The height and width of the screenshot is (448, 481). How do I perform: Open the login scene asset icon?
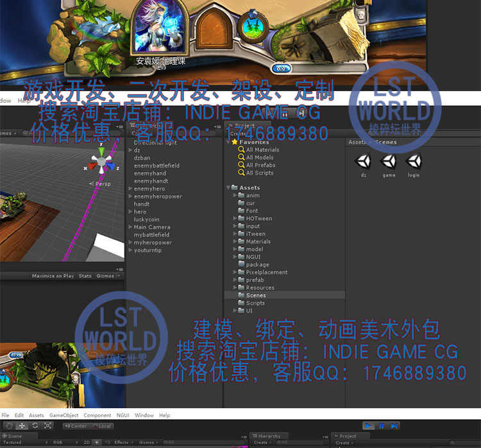[414, 161]
